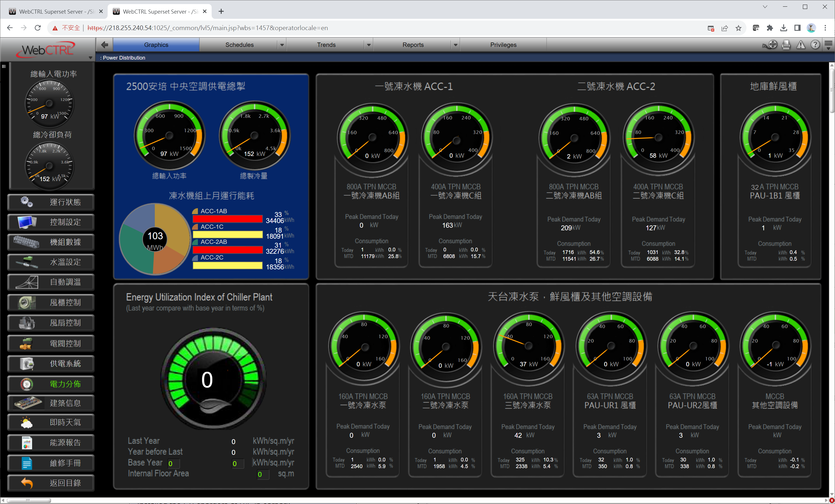The width and height of the screenshot is (835, 504).
Task: Open the system menu lines icon
Action: pos(828,45)
